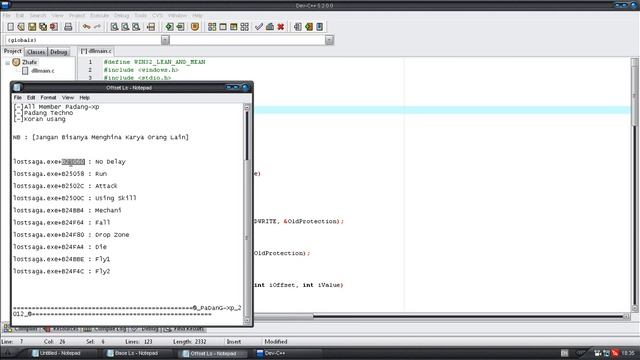This screenshot has width=640, height=360.
Task: Open the Dev-C++ Tools menu
Action: tap(140, 16)
